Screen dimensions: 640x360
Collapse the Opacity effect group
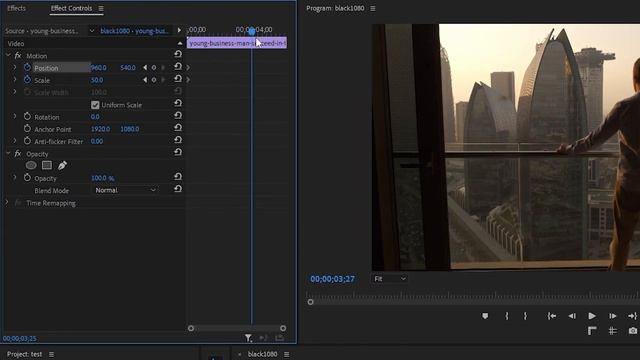[8, 153]
